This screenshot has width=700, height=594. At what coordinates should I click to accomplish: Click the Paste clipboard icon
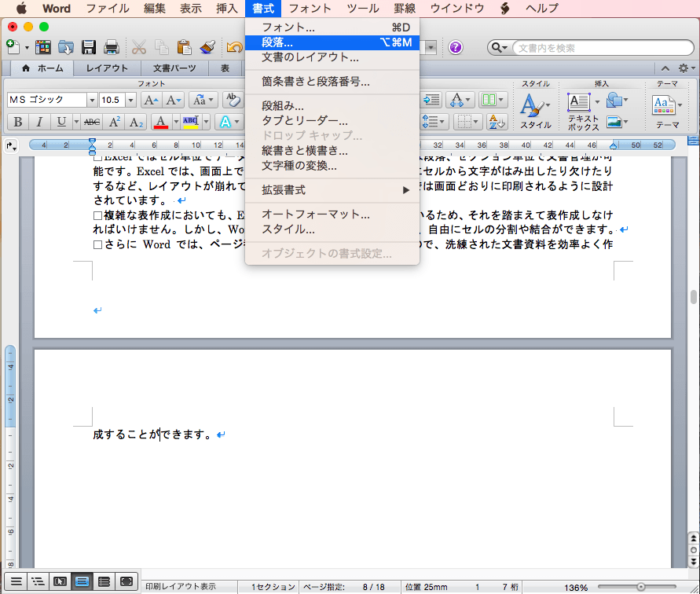pyautogui.click(x=184, y=47)
